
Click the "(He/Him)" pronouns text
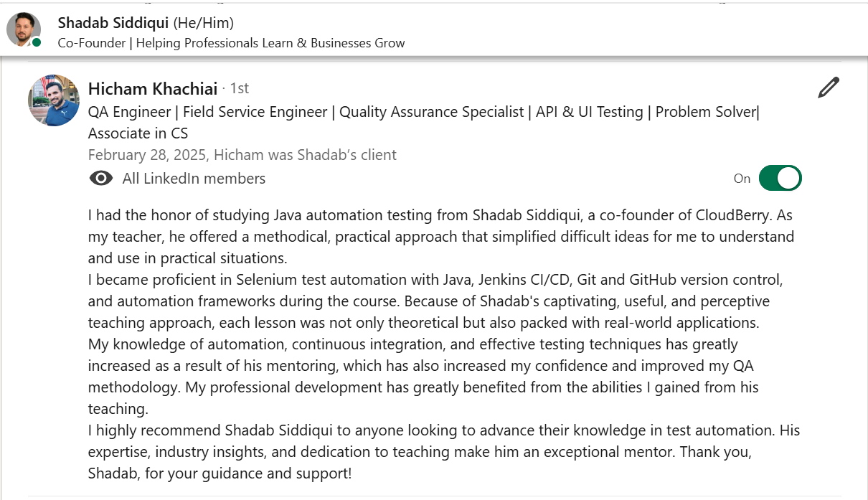(x=203, y=23)
